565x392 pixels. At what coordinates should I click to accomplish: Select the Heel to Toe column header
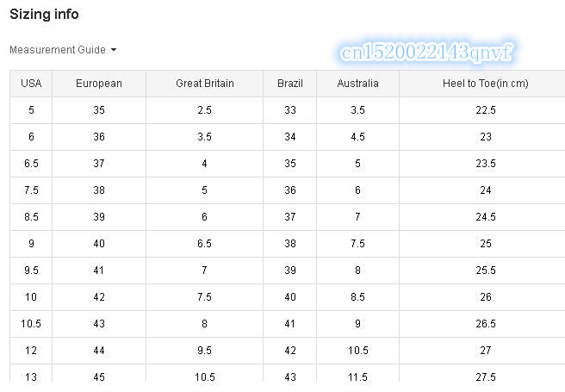pos(486,84)
